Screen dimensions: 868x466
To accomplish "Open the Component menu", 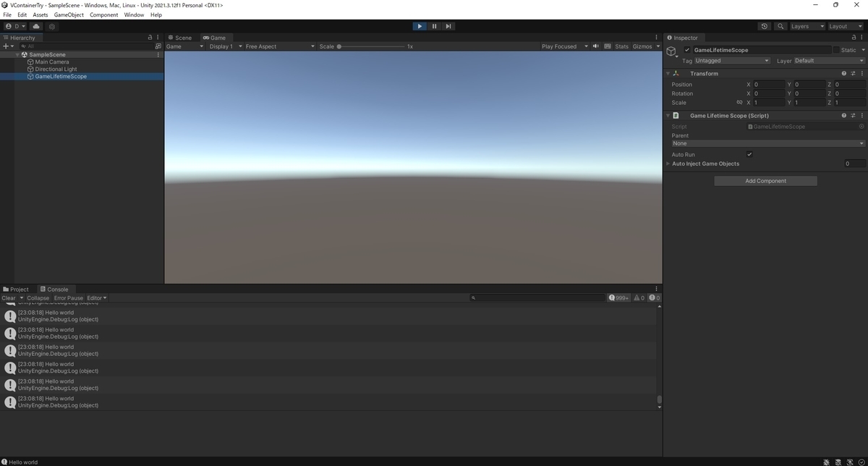I will pos(103,14).
